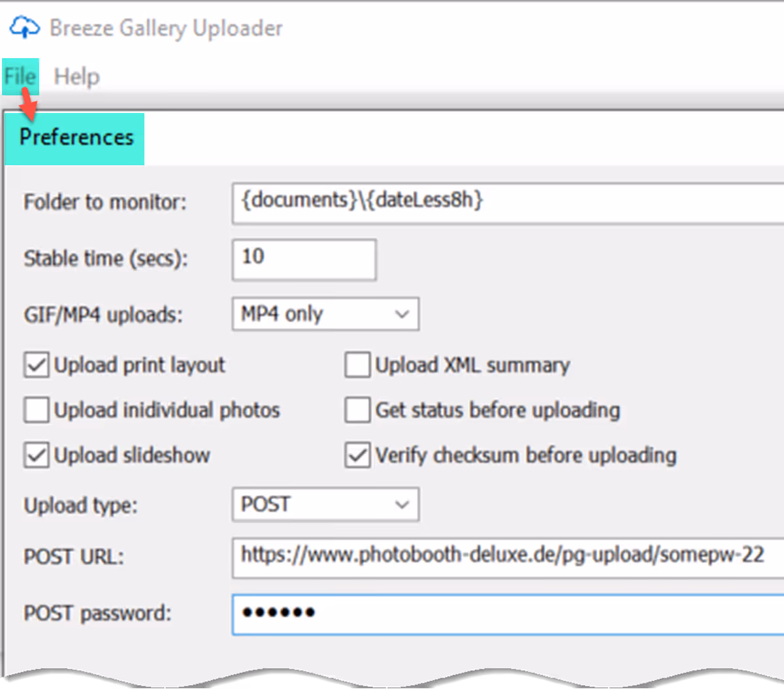The height and width of the screenshot is (689, 784).
Task: Enable Get status before uploading
Action: (x=357, y=410)
